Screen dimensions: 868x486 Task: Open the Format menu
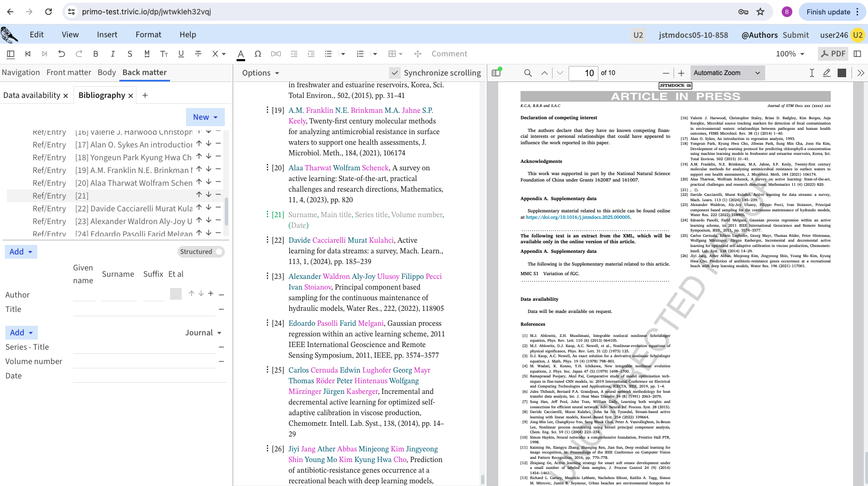click(x=148, y=35)
